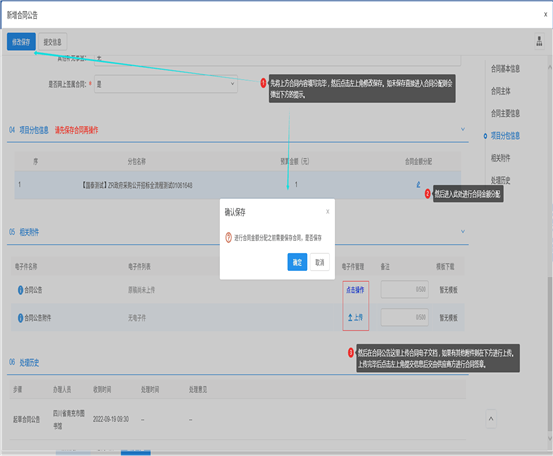This screenshot has height=456, width=553.
Task: Click the 提交信息 button
Action: click(52, 42)
